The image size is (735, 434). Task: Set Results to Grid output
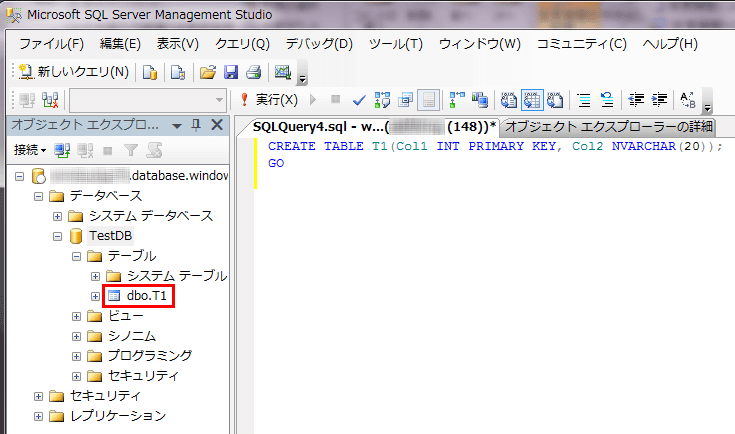tap(532, 100)
